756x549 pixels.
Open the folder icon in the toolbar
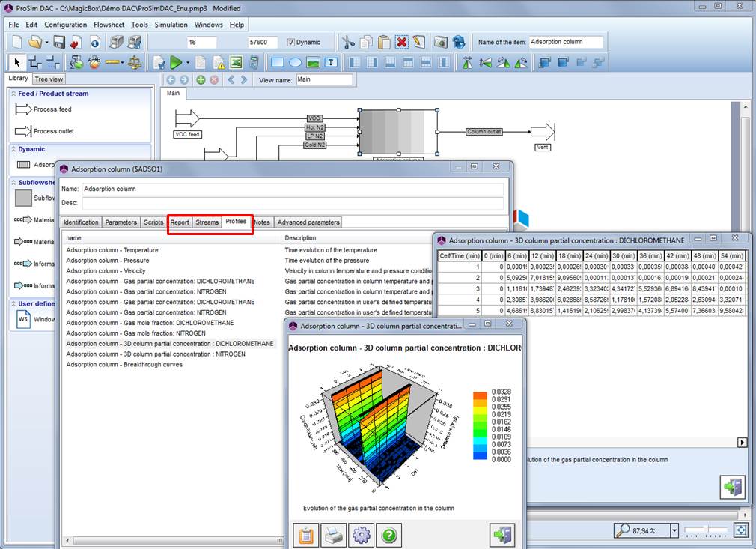pos(34,43)
